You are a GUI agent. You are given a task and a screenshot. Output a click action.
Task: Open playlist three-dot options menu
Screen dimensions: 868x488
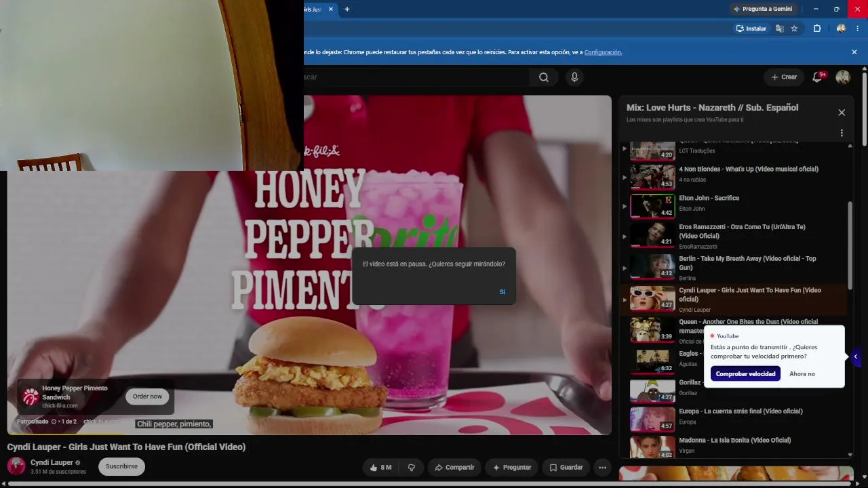[842, 134]
